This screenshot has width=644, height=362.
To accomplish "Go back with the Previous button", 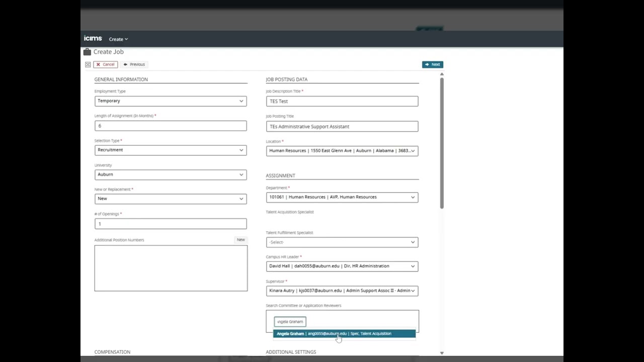I will [134, 64].
